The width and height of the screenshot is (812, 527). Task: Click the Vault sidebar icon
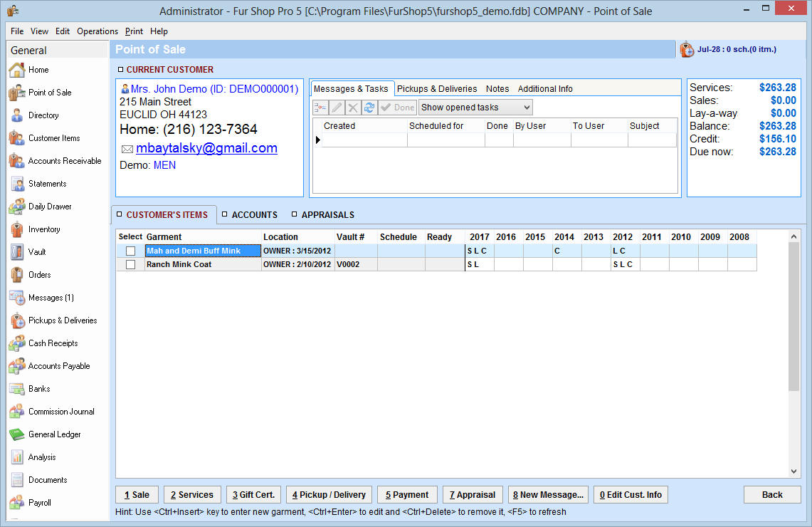[17, 252]
